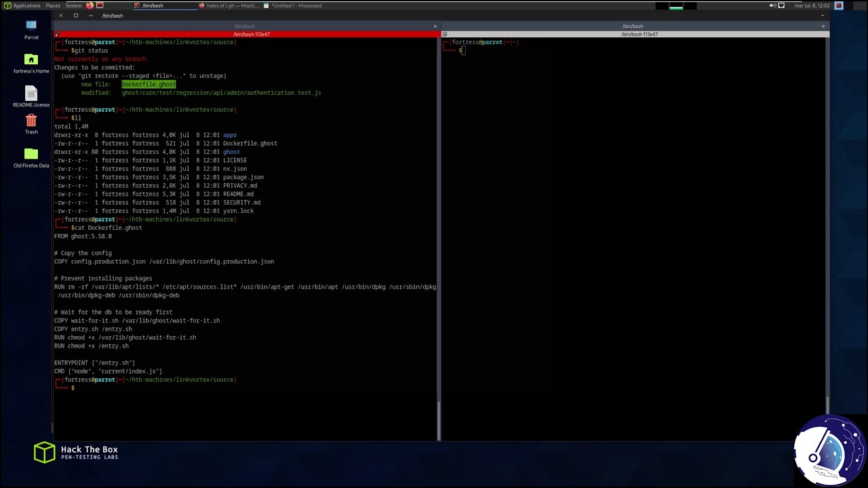Image resolution: width=868 pixels, height=488 pixels.
Task: Click the red panel icon beside the clock
Action: click(x=839, y=5)
